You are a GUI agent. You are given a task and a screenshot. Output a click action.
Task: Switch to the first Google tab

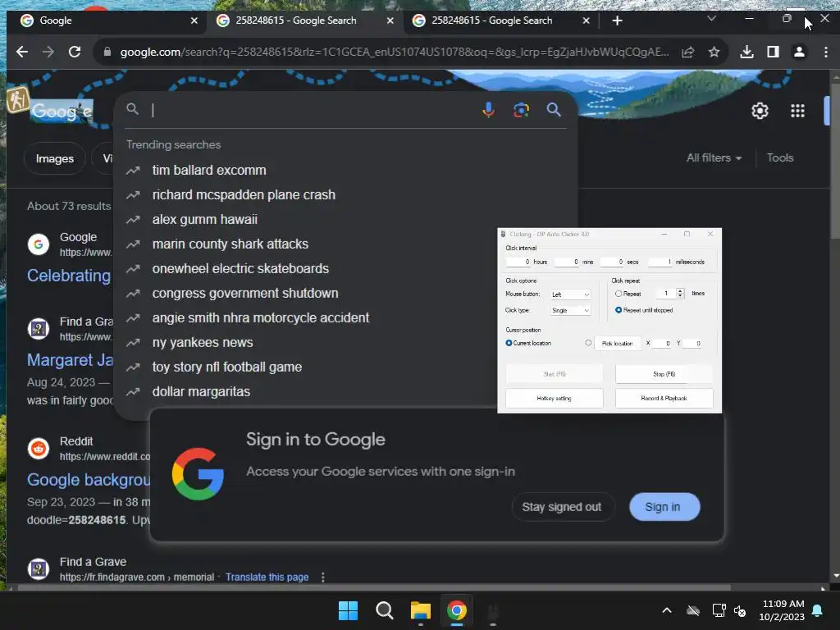106,21
